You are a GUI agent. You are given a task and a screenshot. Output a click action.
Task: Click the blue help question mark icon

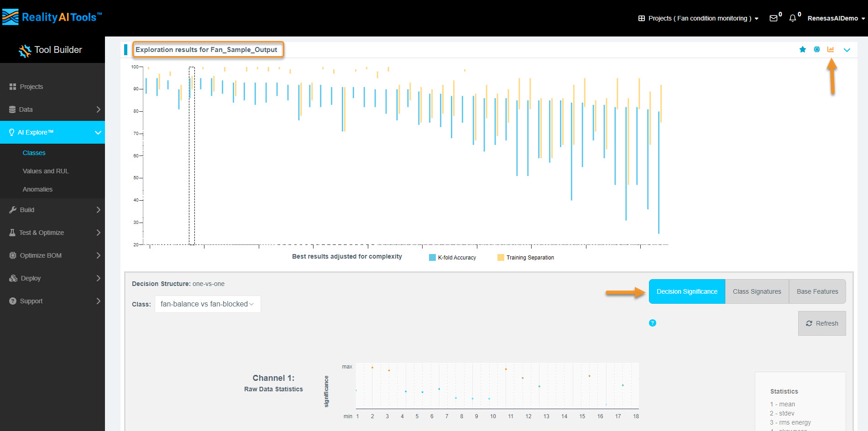click(x=653, y=323)
